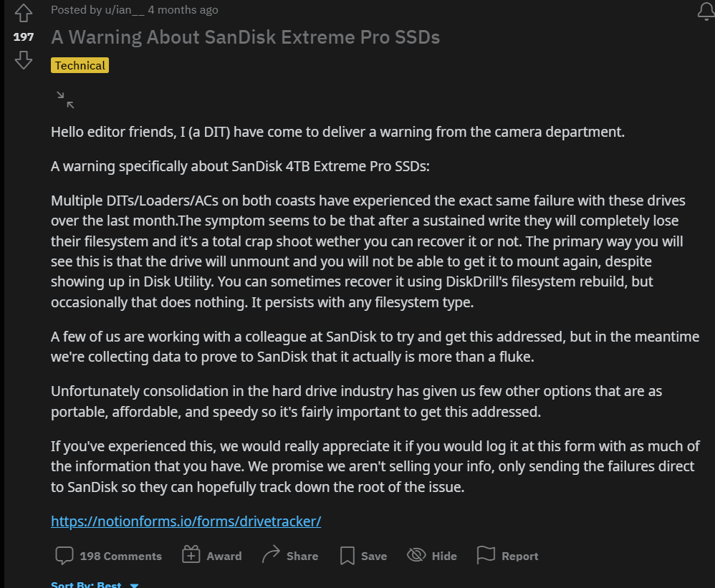
Task: Click the 197 vote score
Action: click(23, 37)
